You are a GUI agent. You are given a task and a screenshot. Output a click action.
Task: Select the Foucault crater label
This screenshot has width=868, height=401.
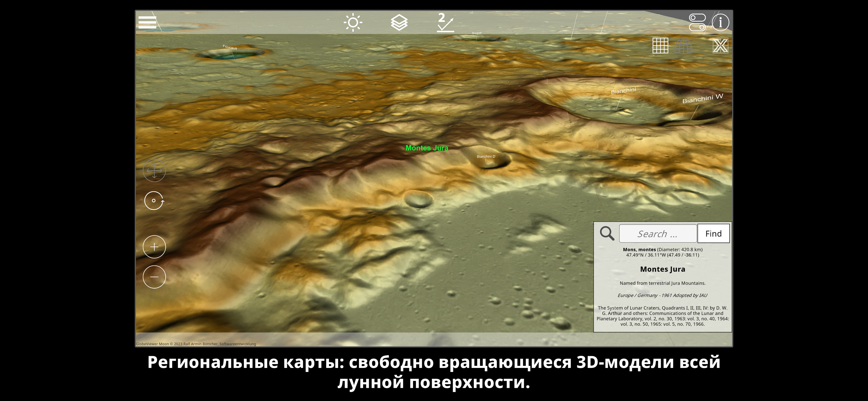230,47
